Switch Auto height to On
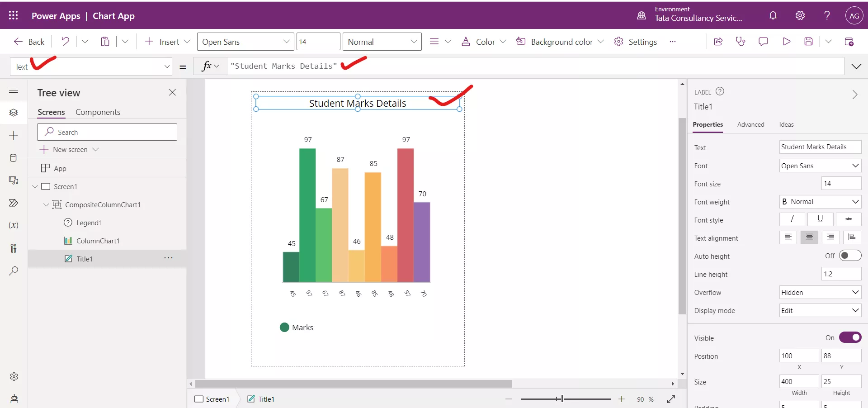Viewport: 868px width, 408px height. pos(849,256)
